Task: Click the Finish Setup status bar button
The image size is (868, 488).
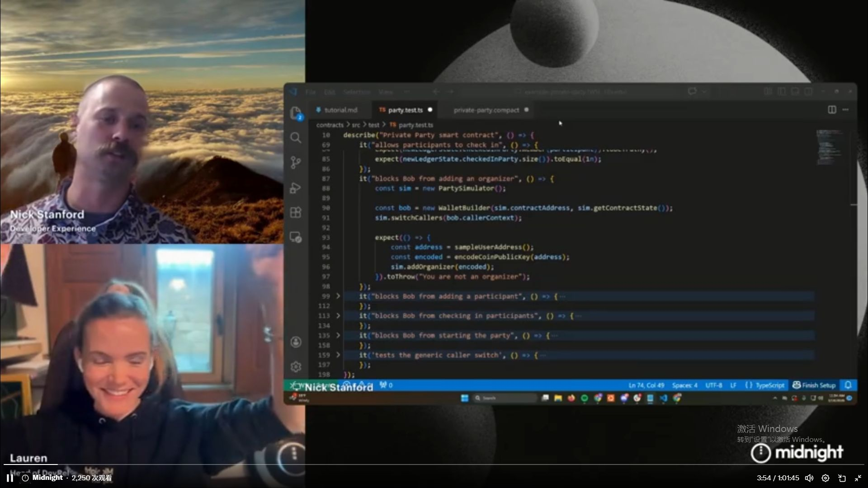Action: (x=814, y=385)
